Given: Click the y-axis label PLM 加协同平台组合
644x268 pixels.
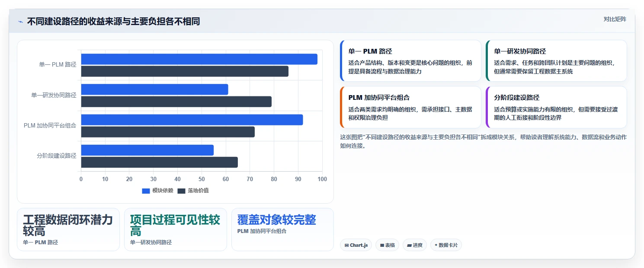Looking at the screenshot, I should pyautogui.click(x=50, y=125).
